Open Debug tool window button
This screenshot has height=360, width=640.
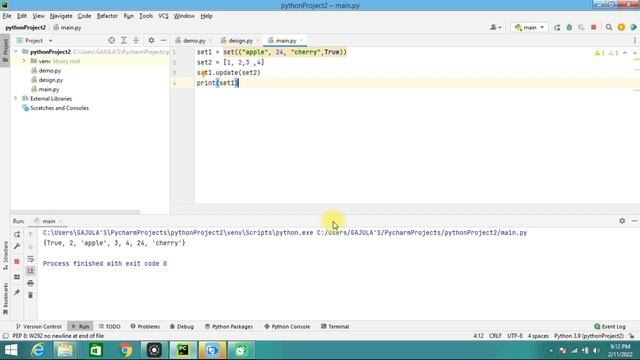(x=182, y=327)
